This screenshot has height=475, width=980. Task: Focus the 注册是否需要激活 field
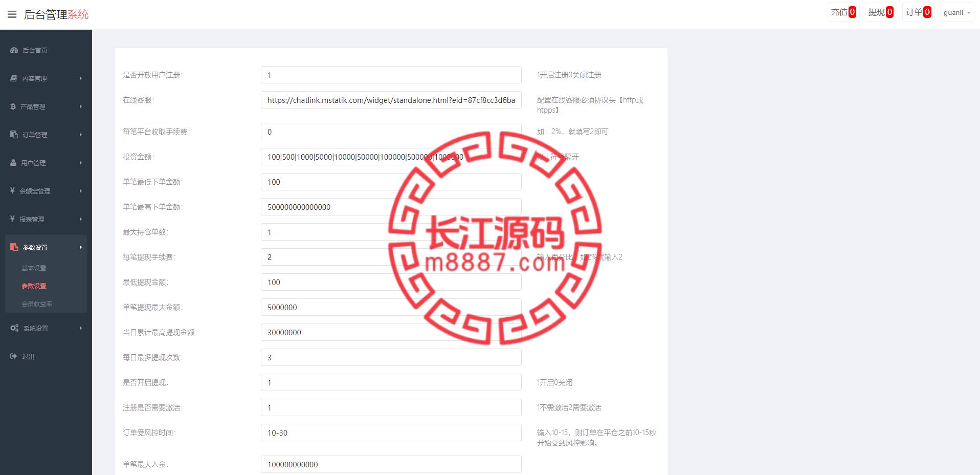(391, 407)
